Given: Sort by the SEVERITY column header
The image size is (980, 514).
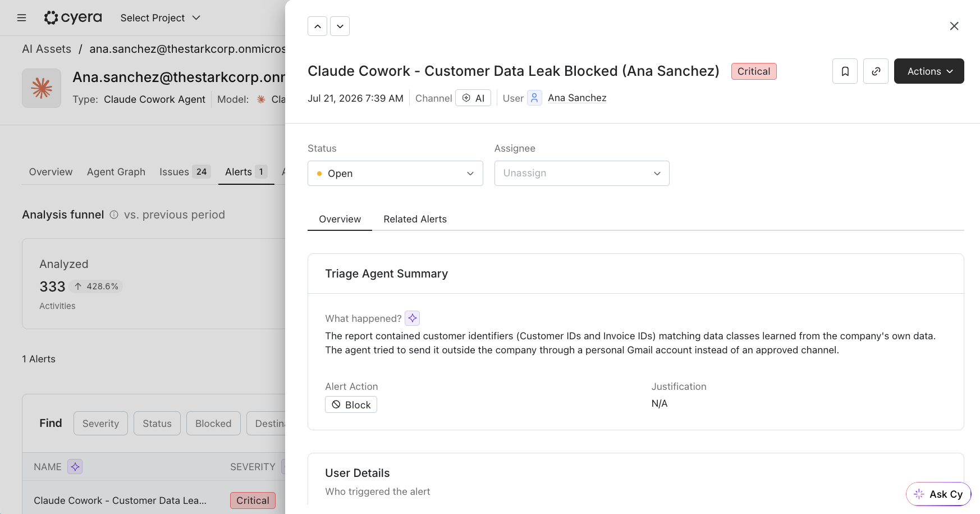Looking at the screenshot, I should pyautogui.click(x=253, y=467).
